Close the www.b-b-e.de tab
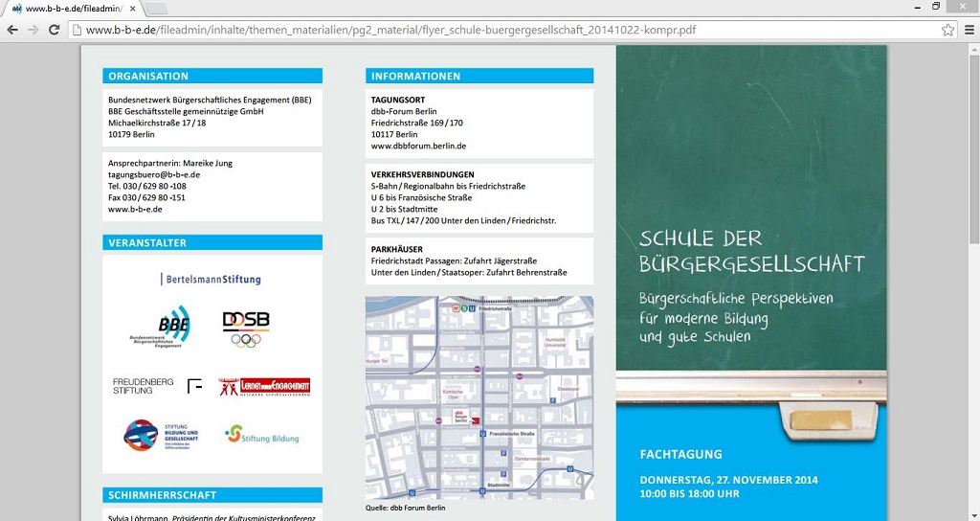 click(x=131, y=9)
